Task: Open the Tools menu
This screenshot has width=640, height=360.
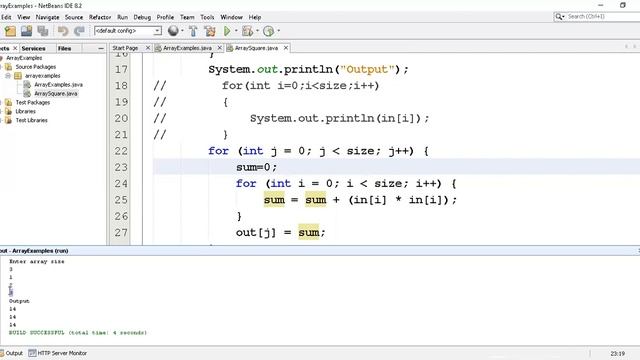Action: (207, 17)
